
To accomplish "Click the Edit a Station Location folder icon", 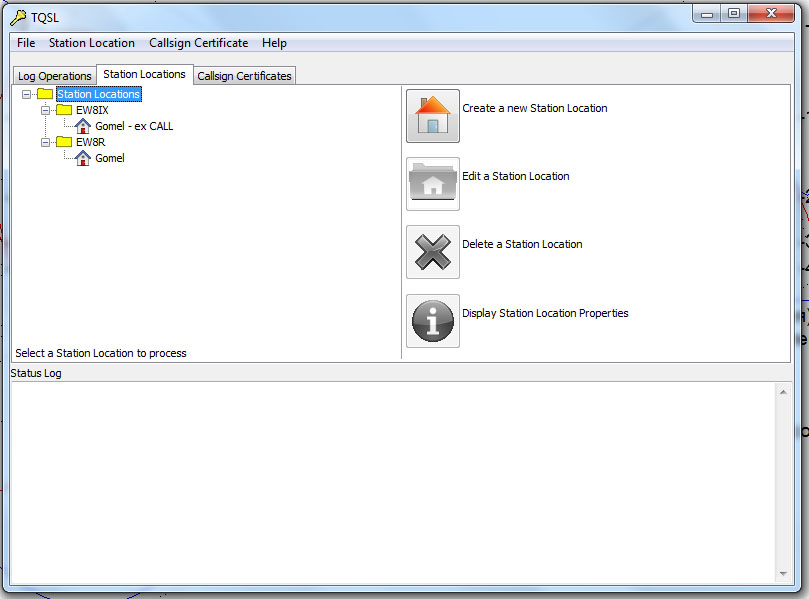I will 432,184.
